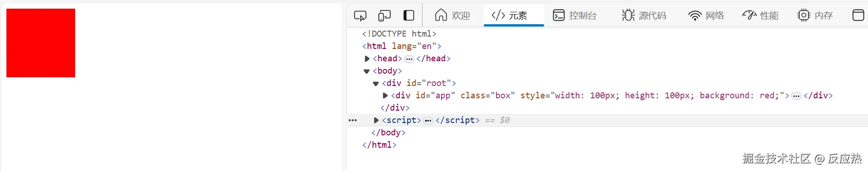The width and height of the screenshot is (868, 171).
Task: Switch to the 元素 elements tab
Action: coord(513,16)
